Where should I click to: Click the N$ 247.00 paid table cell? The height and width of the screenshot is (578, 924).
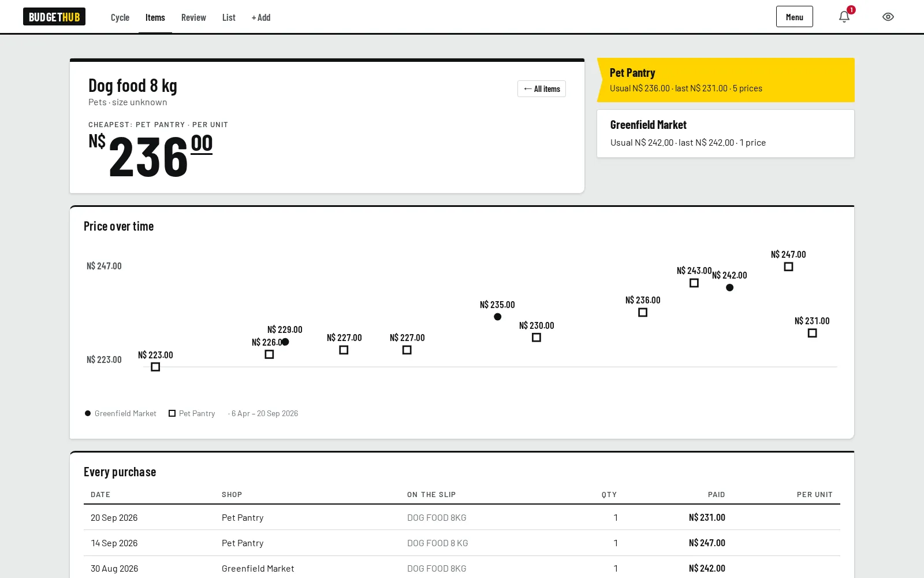(707, 543)
